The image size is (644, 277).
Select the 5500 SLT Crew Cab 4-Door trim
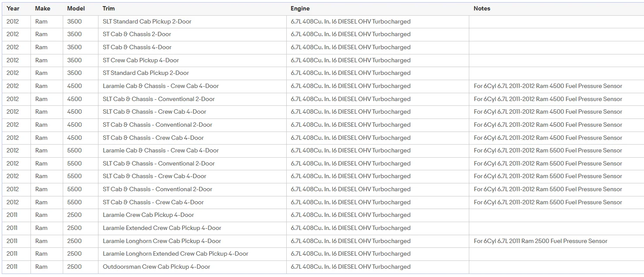coord(154,176)
